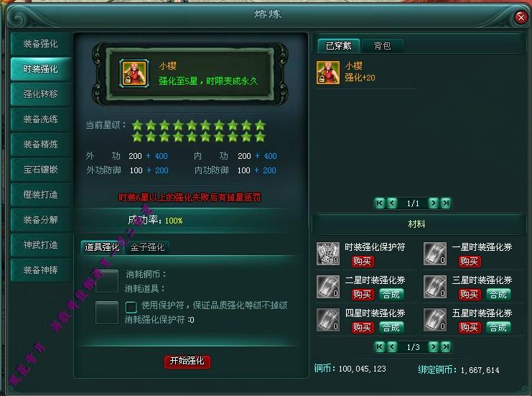The width and height of the screenshot is (532, 396).
Task: Click the empty 消耗道具 item slot
Action: point(107,281)
